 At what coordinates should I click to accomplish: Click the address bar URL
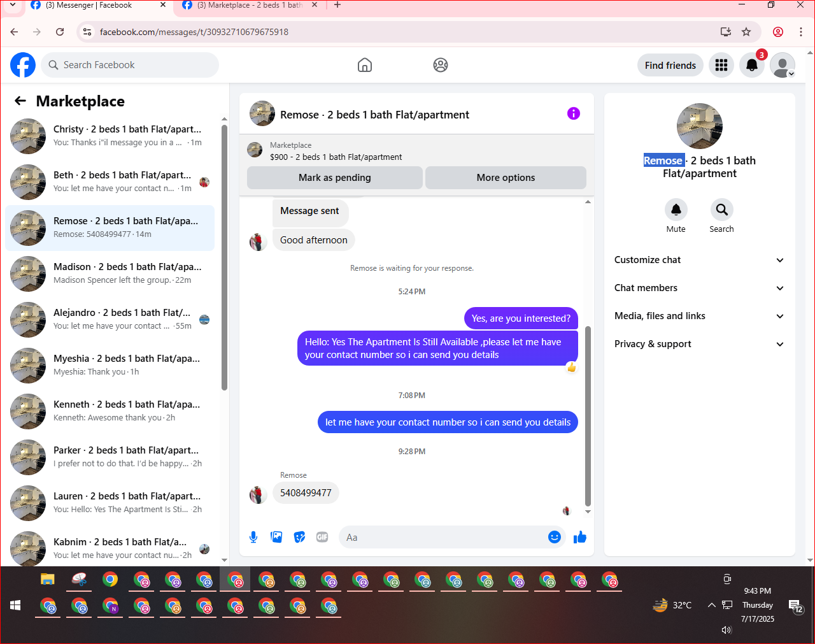194,32
